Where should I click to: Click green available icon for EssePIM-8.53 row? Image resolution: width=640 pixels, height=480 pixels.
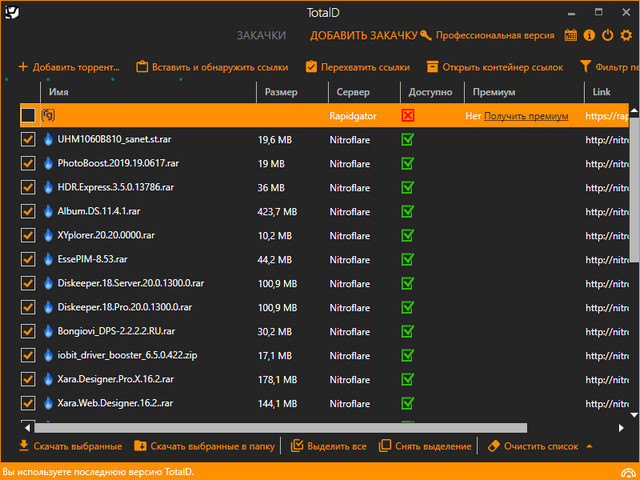407,260
